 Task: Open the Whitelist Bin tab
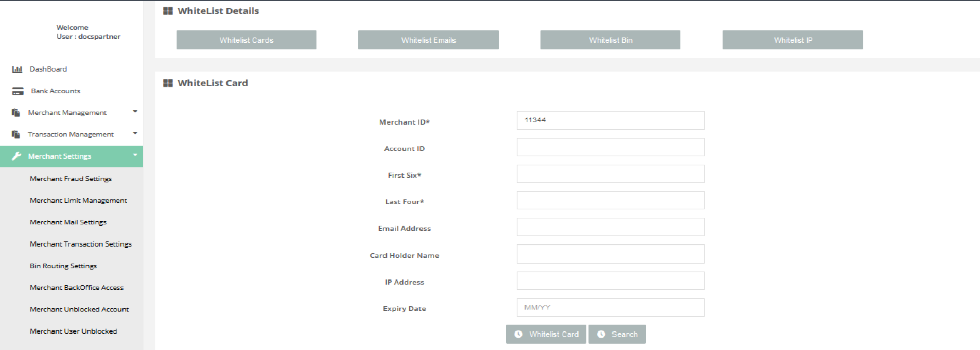coord(610,40)
